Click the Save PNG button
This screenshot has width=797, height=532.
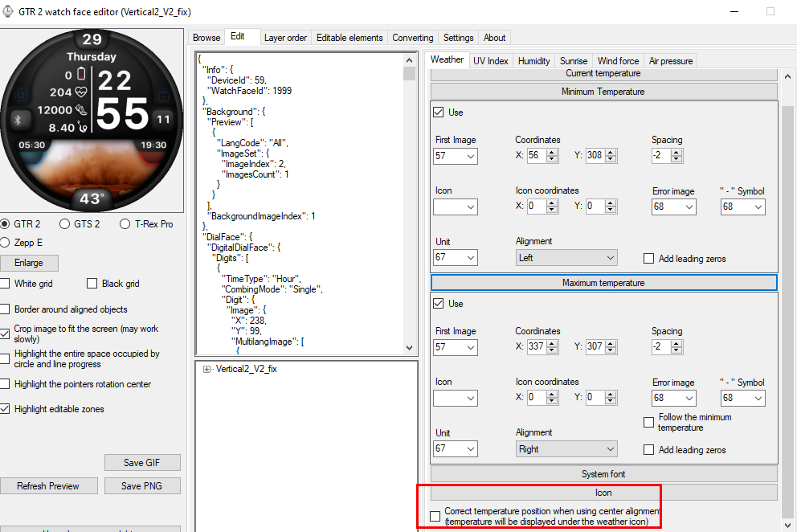142,485
